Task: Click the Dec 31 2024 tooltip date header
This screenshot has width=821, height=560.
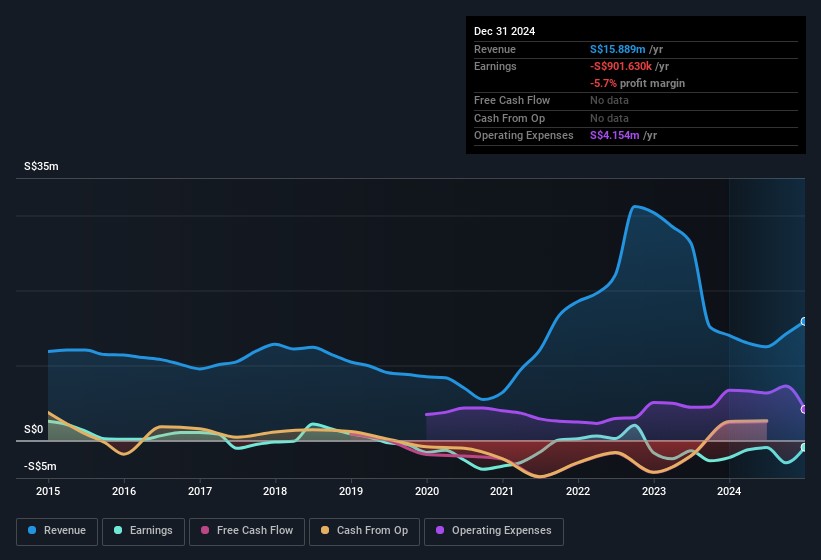Action: (x=505, y=31)
